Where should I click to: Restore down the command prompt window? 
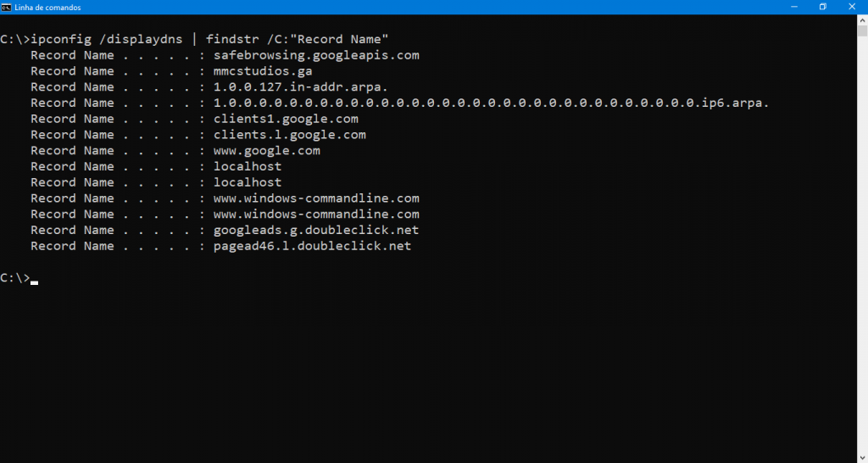coord(823,7)
